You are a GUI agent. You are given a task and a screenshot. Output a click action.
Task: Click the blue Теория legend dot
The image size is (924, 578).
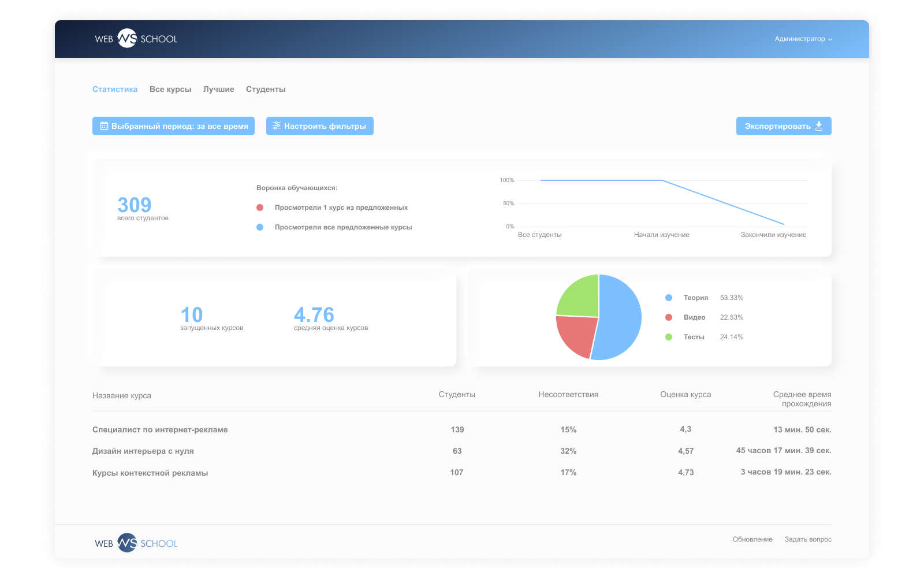669,298
